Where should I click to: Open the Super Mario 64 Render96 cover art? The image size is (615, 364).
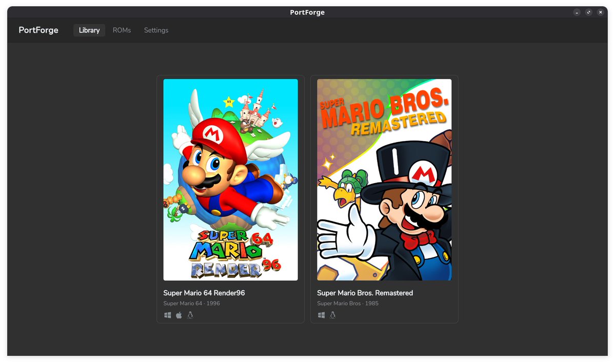(x=231, y=180)
